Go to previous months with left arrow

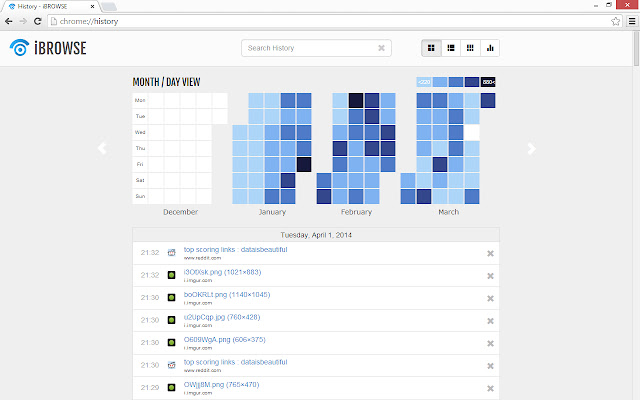pos(101,148)
